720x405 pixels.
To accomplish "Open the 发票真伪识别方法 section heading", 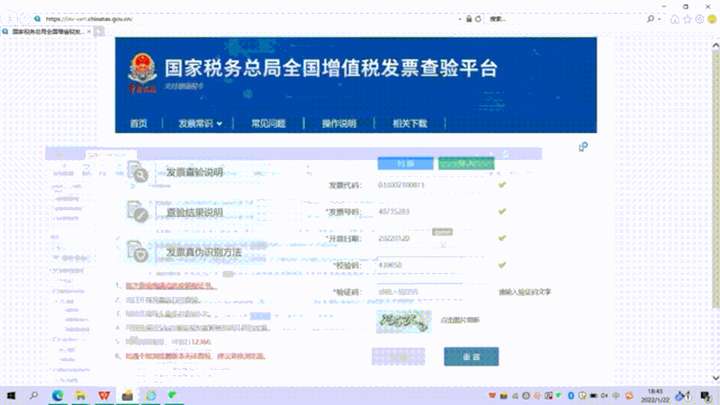I will (203, 252).
